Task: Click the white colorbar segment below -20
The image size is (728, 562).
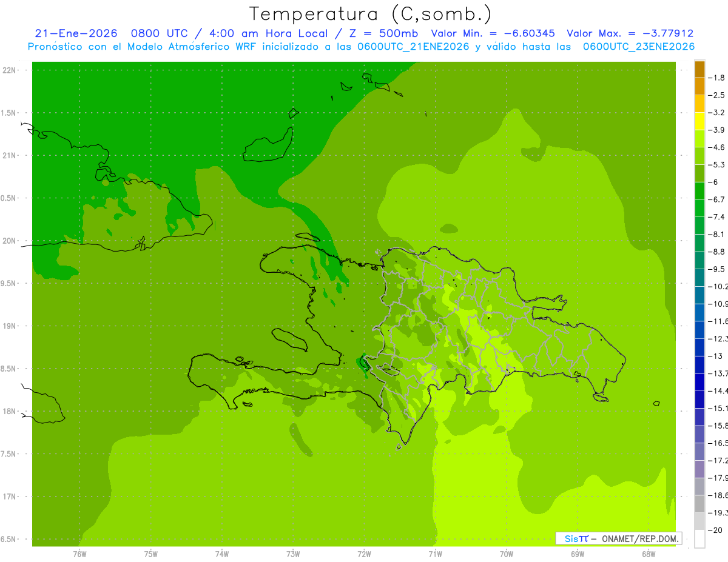Action: pyautogui.click(x=699, y=539)
